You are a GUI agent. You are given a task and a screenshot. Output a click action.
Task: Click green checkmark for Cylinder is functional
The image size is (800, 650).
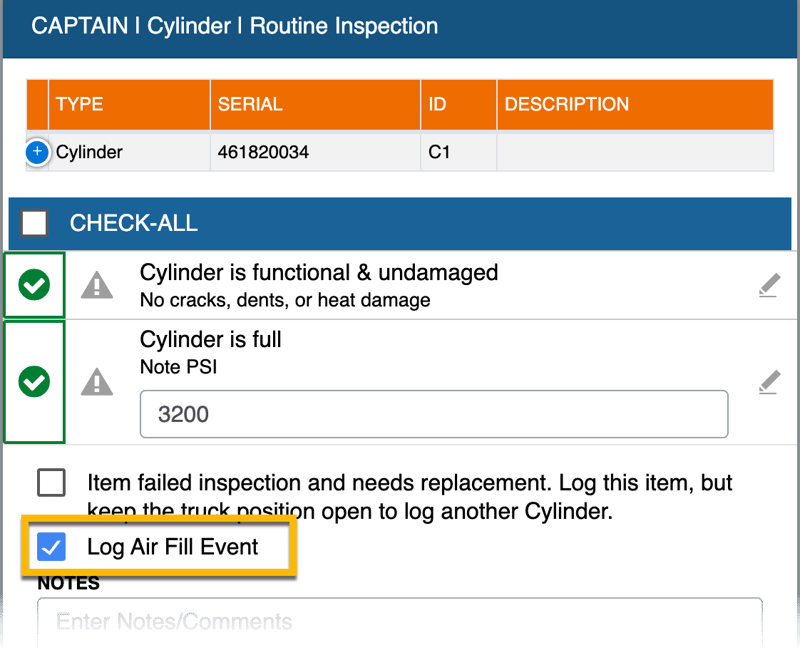[35, 286]
